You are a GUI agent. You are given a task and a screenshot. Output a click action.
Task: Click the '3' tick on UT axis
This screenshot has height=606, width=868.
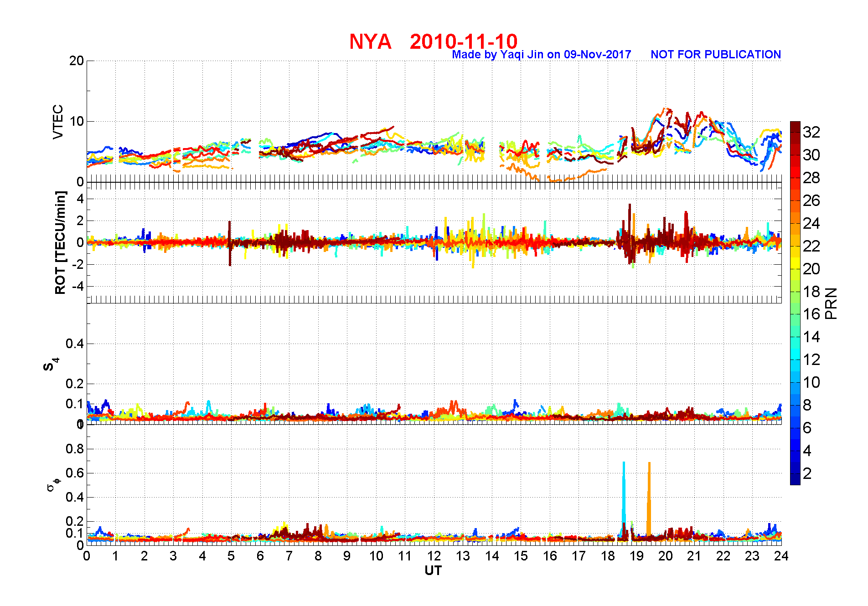pyautogui.click(x=173, y=556)
